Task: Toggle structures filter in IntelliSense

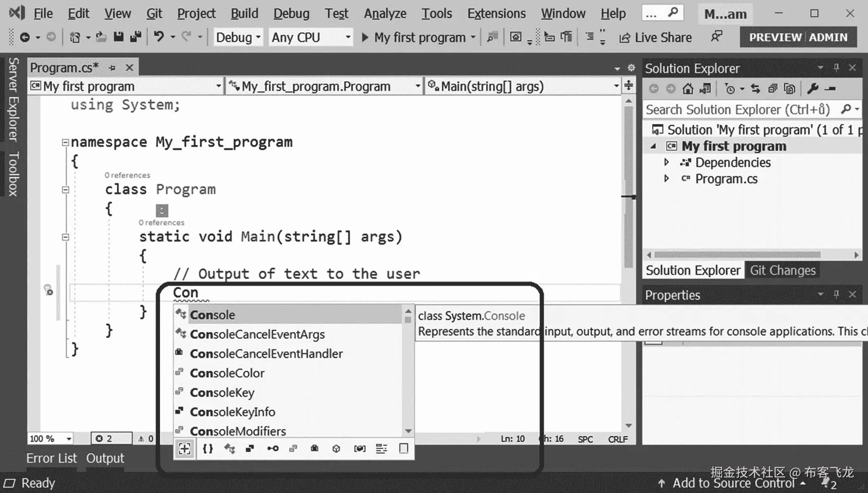Action: (x=250, y=448)
